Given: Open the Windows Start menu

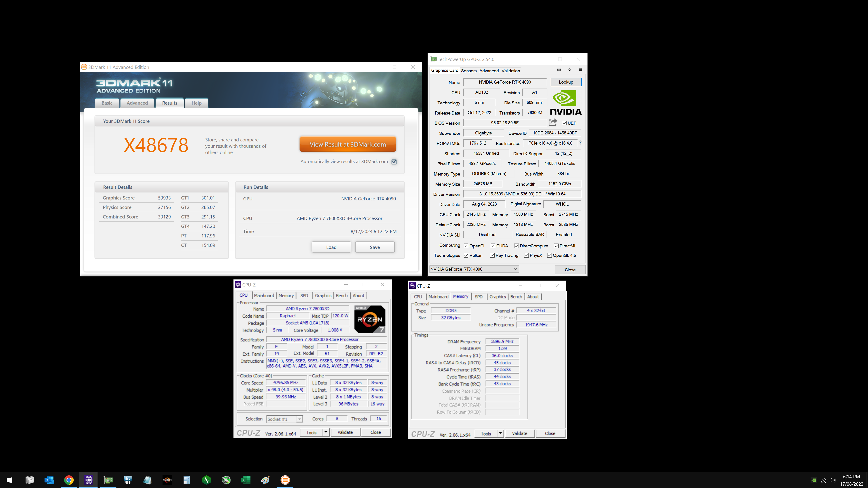Looking at the screenshot, I should 10,480.
